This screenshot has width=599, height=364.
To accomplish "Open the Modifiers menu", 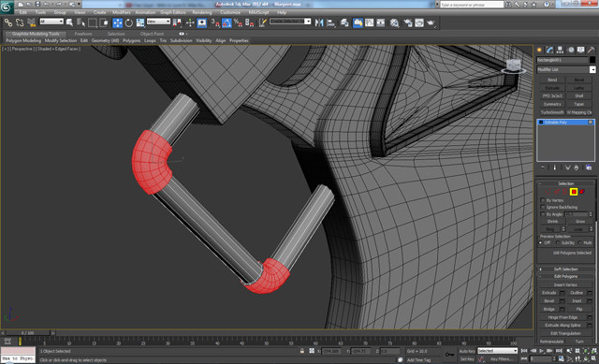I will pyautogui.click(x=122, y=12).
